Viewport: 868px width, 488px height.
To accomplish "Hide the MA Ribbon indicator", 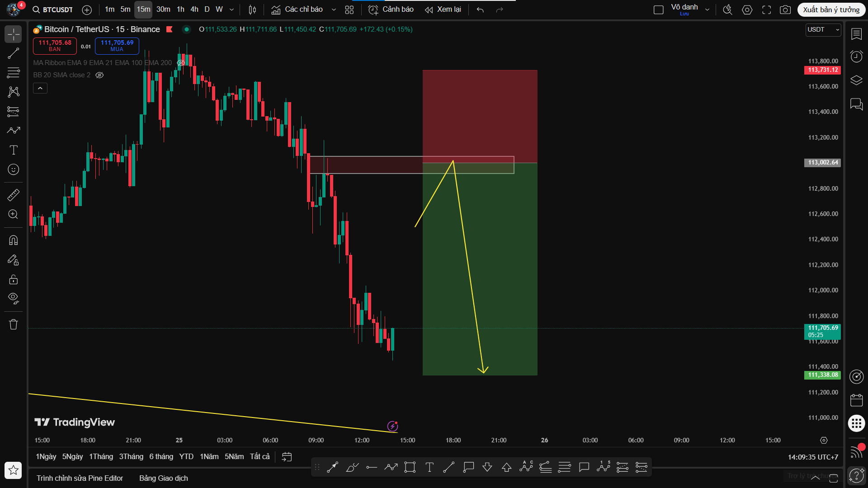I will click(x=180, y=63).
